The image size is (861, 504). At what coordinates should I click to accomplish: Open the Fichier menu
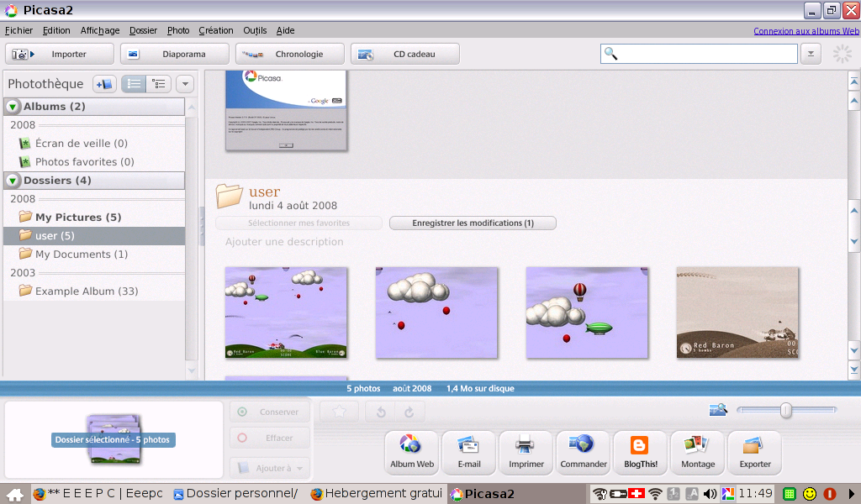[18, 31]
